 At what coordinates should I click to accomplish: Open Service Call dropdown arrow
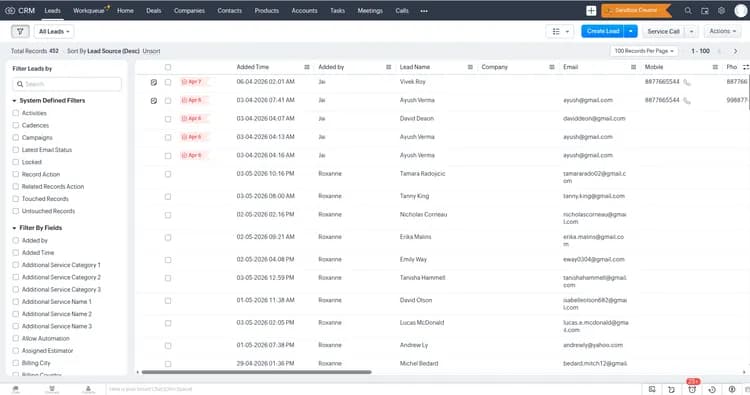pyautogui.click(x=691, y=32)
